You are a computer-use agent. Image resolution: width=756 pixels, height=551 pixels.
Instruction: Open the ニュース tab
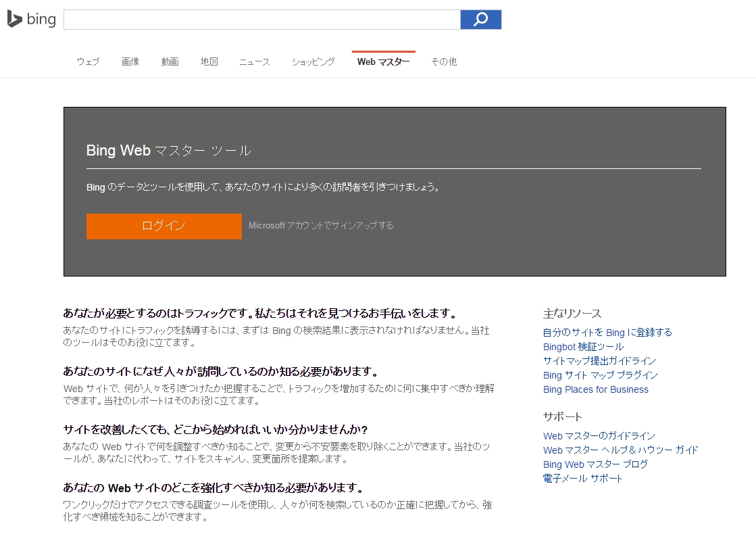(255, 62)
